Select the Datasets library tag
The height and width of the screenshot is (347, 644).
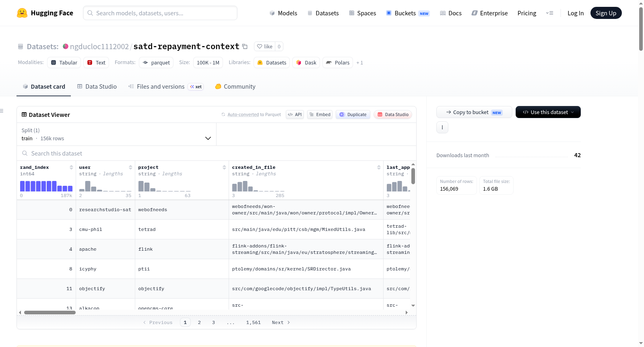tap(272, 62)
